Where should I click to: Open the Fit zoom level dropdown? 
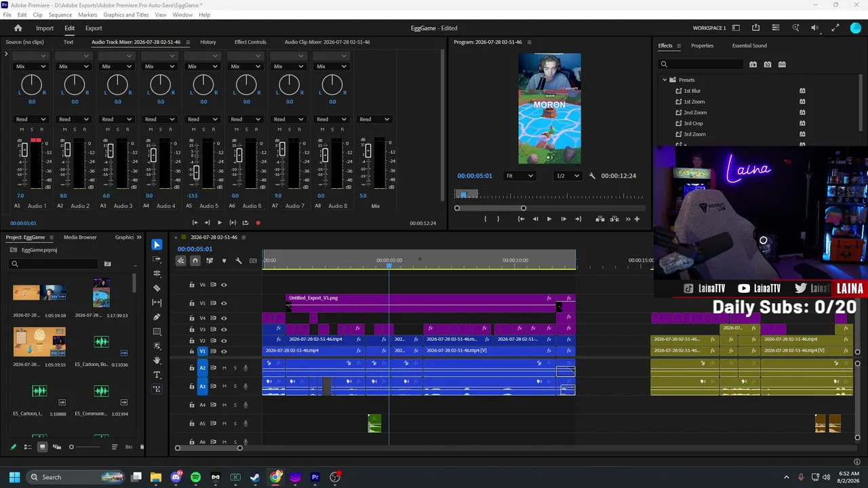519,176
